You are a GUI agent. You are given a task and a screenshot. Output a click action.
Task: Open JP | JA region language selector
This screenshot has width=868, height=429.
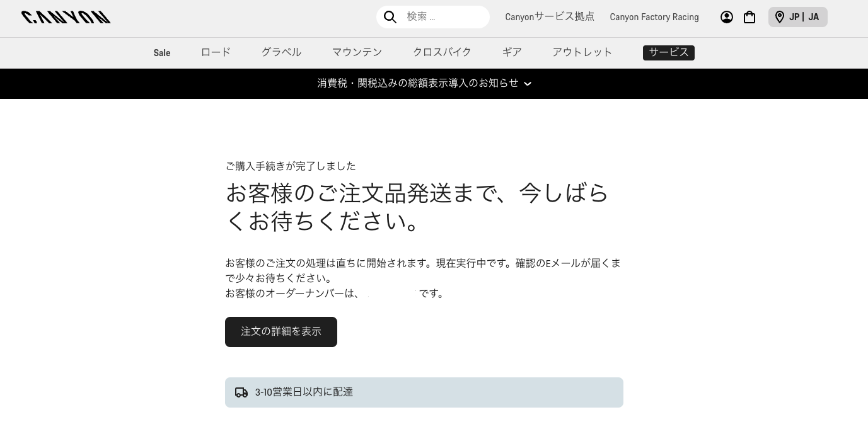pyautogui.click(x=804, y=17)
